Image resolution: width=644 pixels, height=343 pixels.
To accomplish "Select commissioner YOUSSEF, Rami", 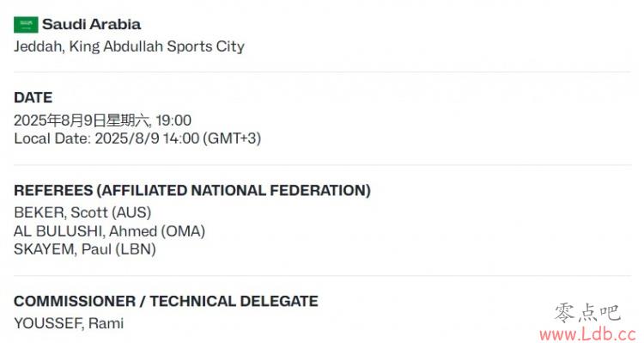I will [x=69, y=323].
